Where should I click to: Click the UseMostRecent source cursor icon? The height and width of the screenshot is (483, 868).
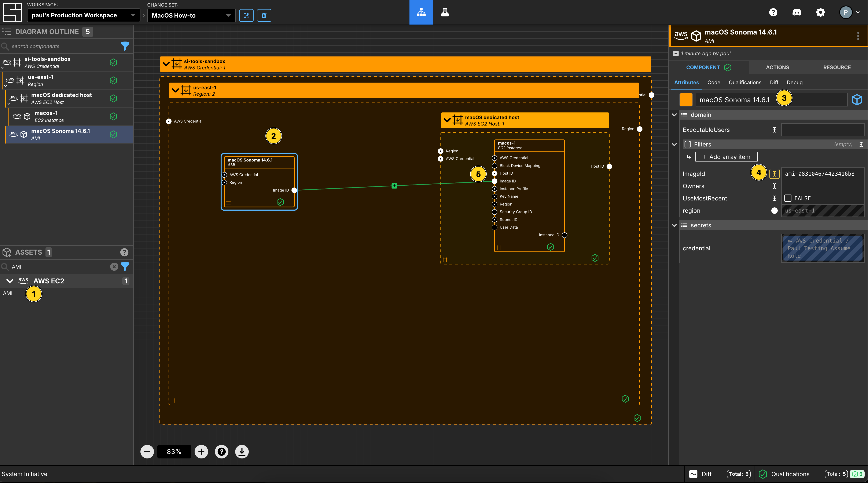(774, 198)
